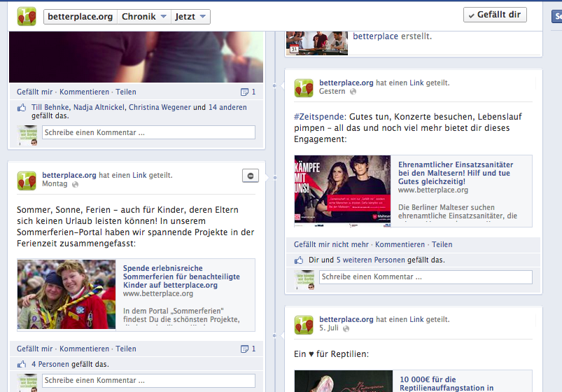The image size is (562, 392).
Task: Open '14 anderen' likes list
Action: [x=227, y=108]
